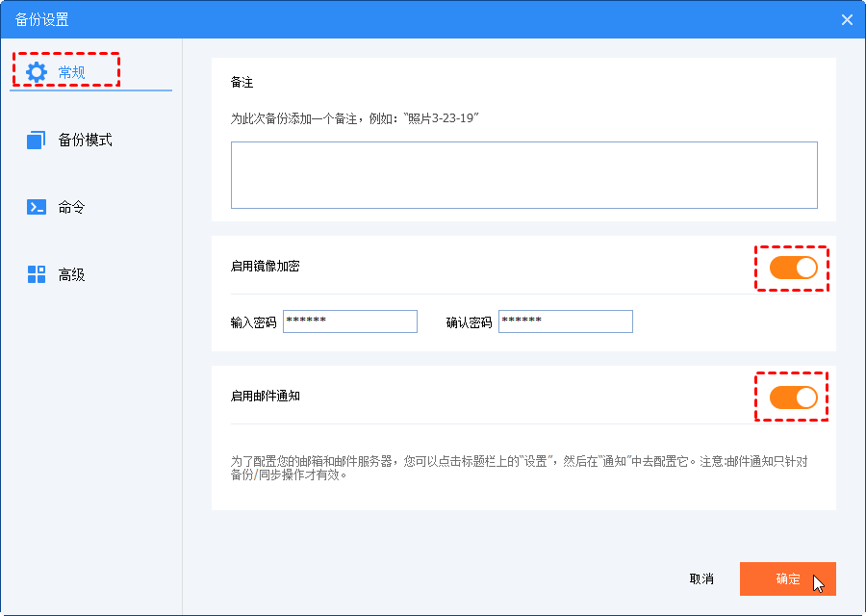Viewport: 866px width, 616px height.
Task: Disable the 启用镜像加密 toggle switch
Action: 793,268
